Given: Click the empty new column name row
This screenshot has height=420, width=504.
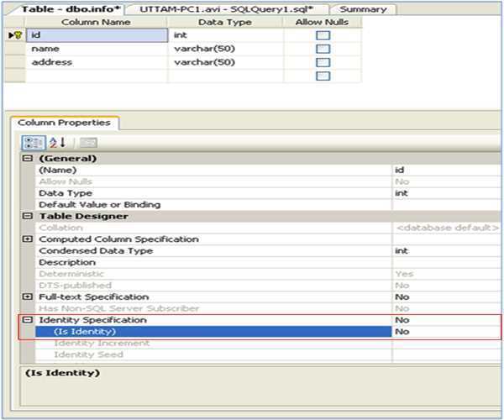Looking at the screenshot, I should click(97, 76).
